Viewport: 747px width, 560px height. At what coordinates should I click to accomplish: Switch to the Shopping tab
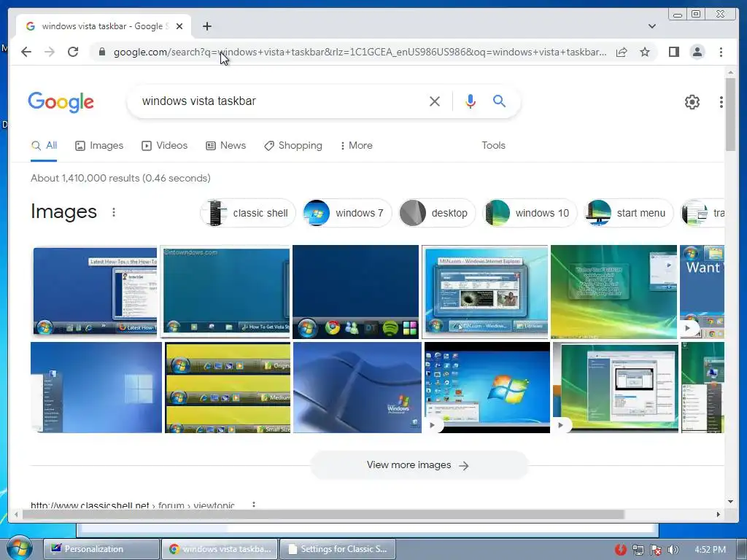pos(293,146)
